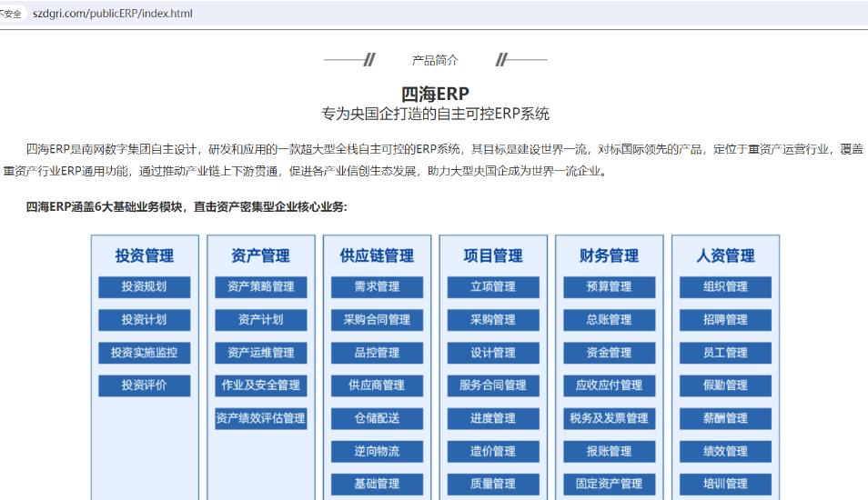The height and width of the screenshot is (500, 868).
Task: Click the 总账管理 box
Action: 609,320
